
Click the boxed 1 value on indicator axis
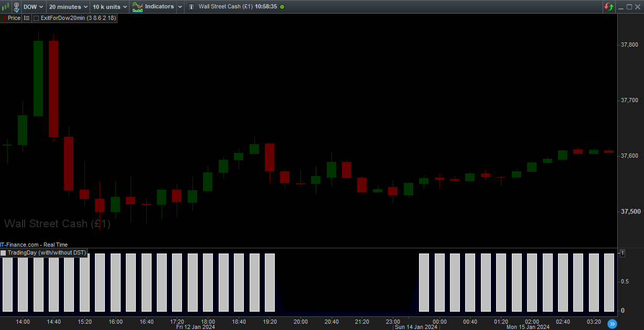[622, 253]
